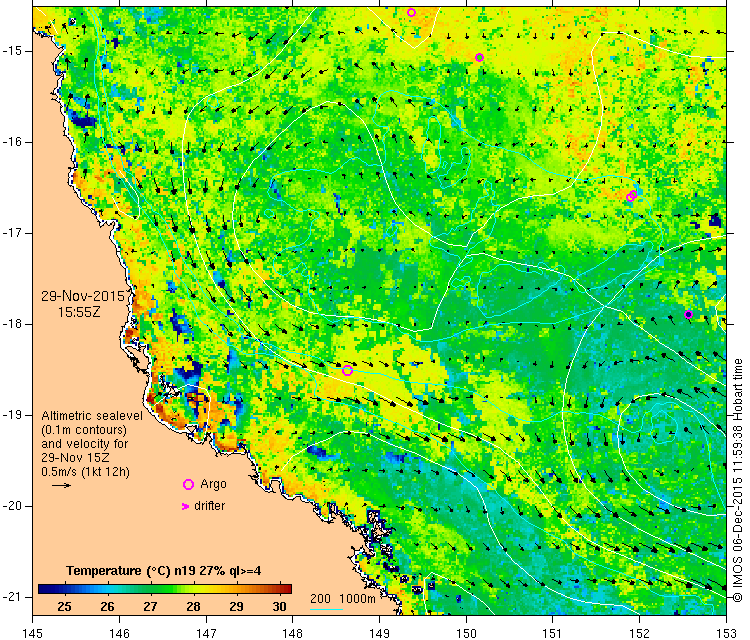The height and width of the screenshot is (640, 750).
Task: Click the 'drifter' legend label
Action: coord(210,506)
